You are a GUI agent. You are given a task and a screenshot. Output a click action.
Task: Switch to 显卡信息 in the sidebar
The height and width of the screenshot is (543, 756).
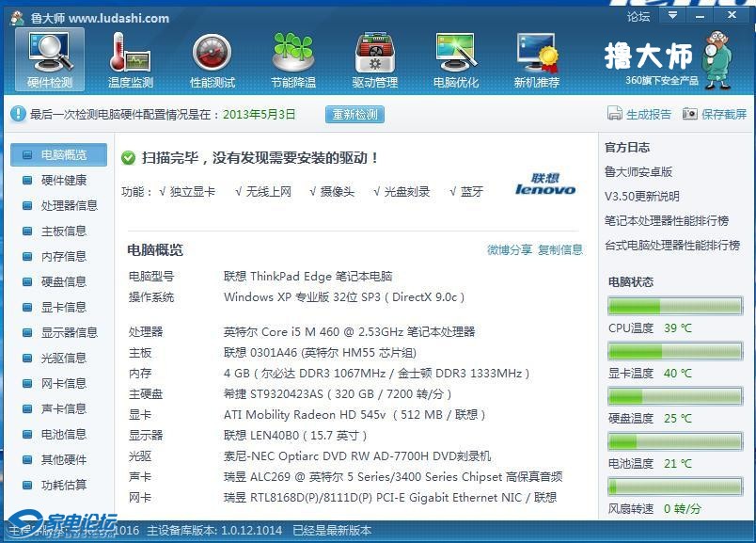[63, 307]
